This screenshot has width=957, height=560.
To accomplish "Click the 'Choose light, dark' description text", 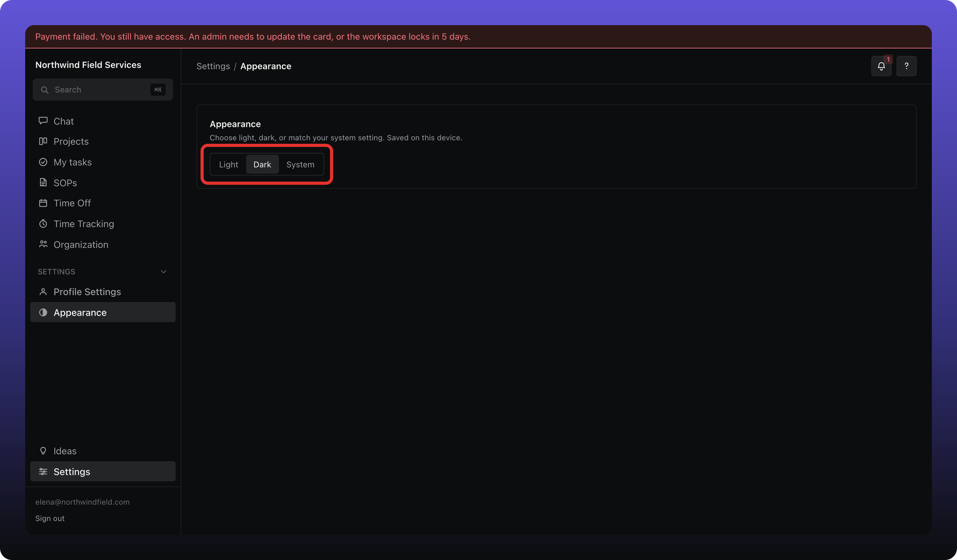I will (336, 138).
